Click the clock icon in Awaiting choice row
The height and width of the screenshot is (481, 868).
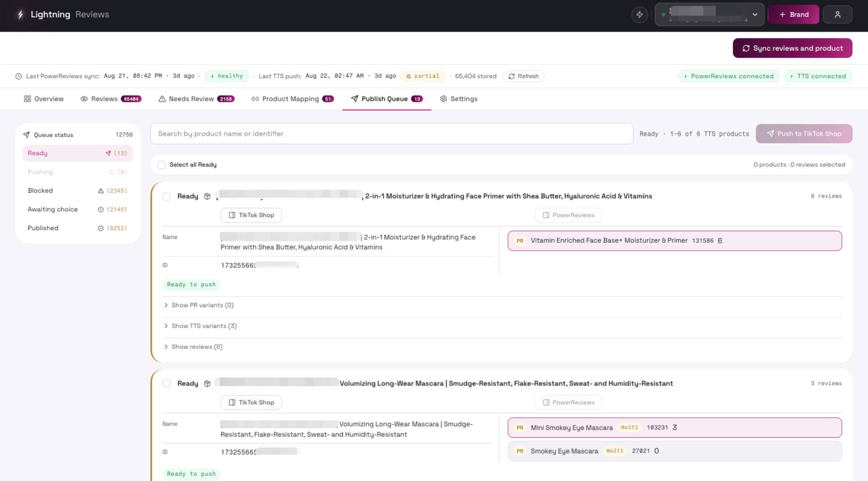click(101, 209)
